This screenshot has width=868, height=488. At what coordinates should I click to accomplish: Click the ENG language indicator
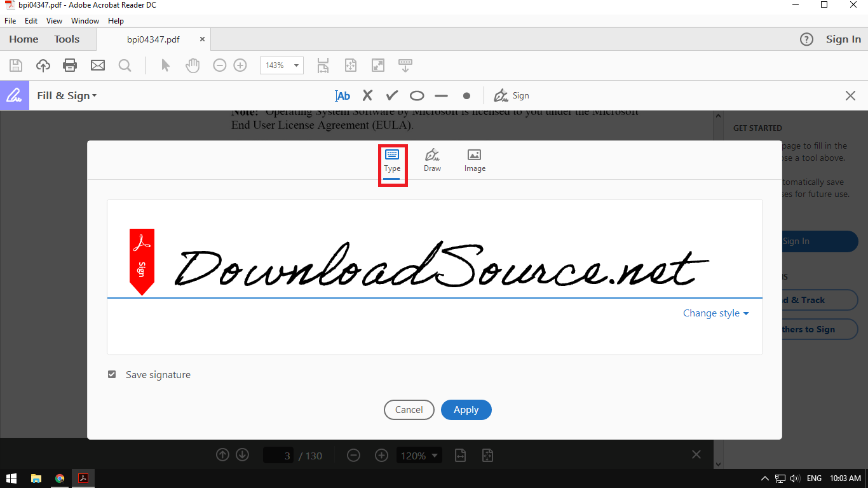[x=815, y=478]
